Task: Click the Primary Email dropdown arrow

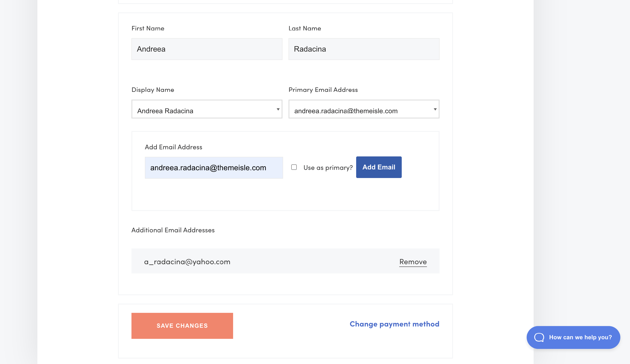Action: click(x=435, y=109)
